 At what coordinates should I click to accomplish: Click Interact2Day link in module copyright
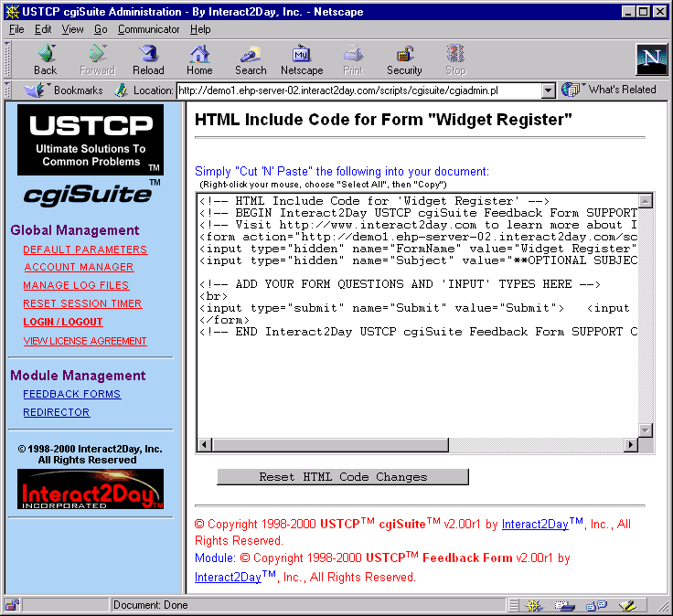(x=228, y=578)
